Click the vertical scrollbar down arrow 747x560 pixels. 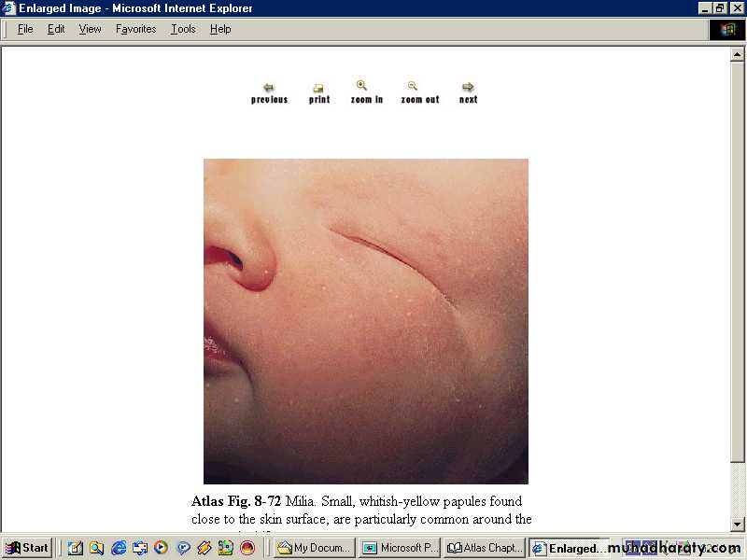point(737,525)
